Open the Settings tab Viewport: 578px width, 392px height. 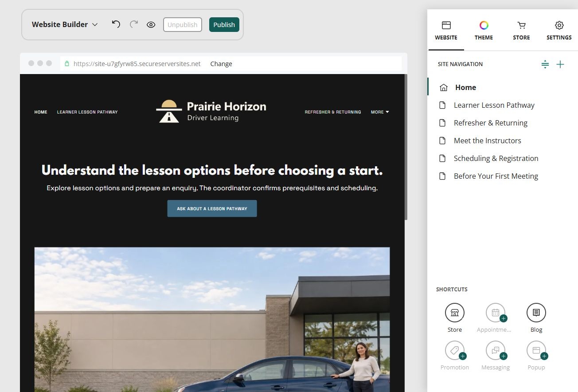click(559, 31)
